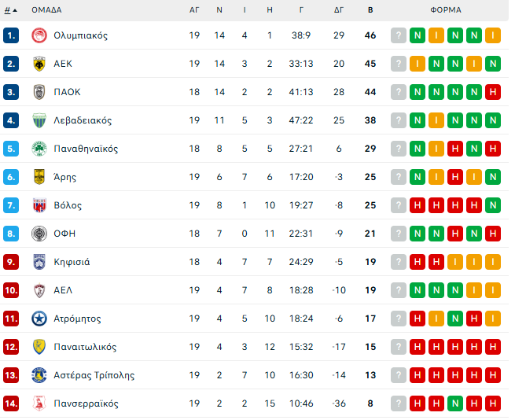Open the Πανσερραϊκός team name link
Viewport: 515px width, 420px height.
(86, 403)
